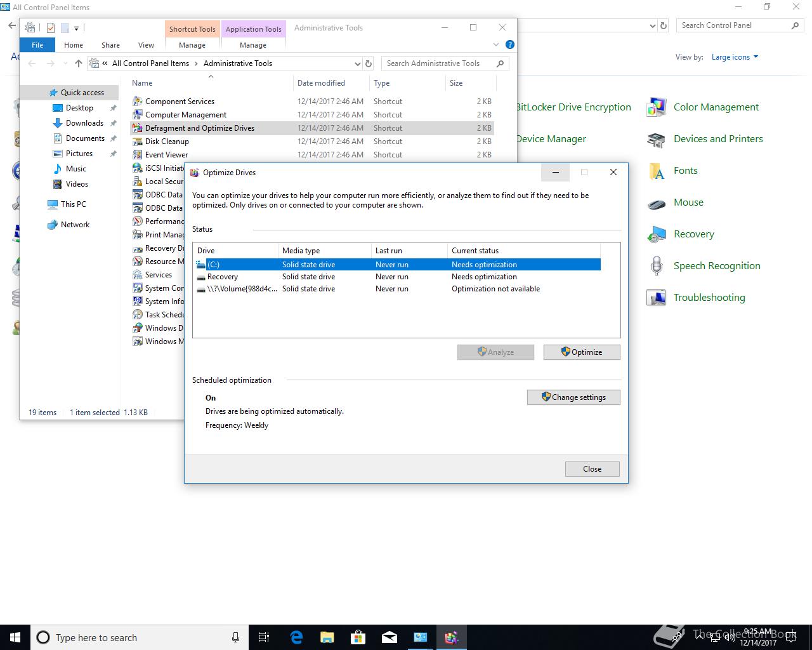Refresh the Administrative Tools folder view
This screenshot has height=650, width=812.
pos(369,63)
